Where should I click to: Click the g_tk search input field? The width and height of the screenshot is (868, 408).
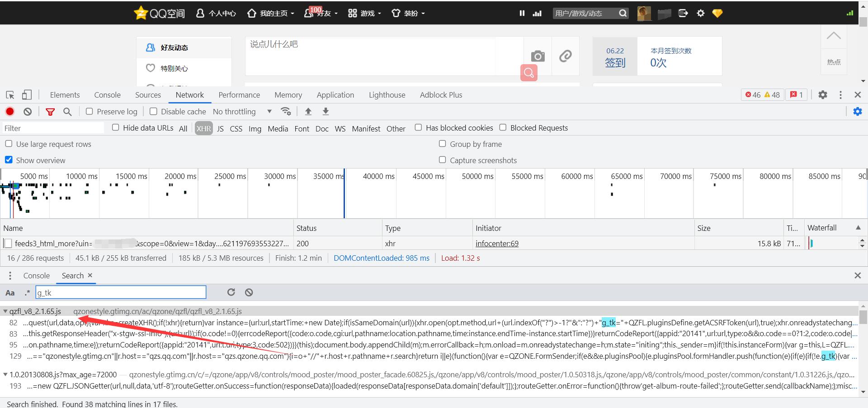tap(121, 292)
